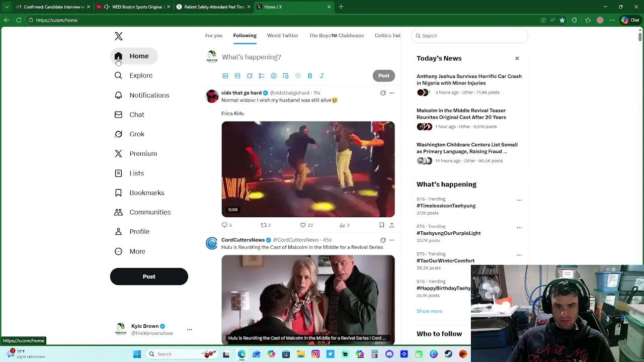Share the vids that go hard post
Image resolution: width=644 pixels, height=362 pixels.
[392, 225]
